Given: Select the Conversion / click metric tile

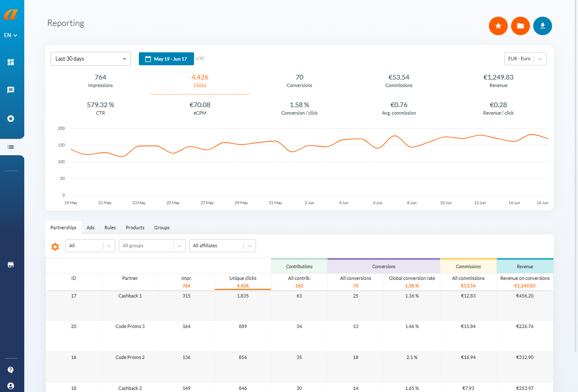Looking at the screenshot, I should click(299, 108).
